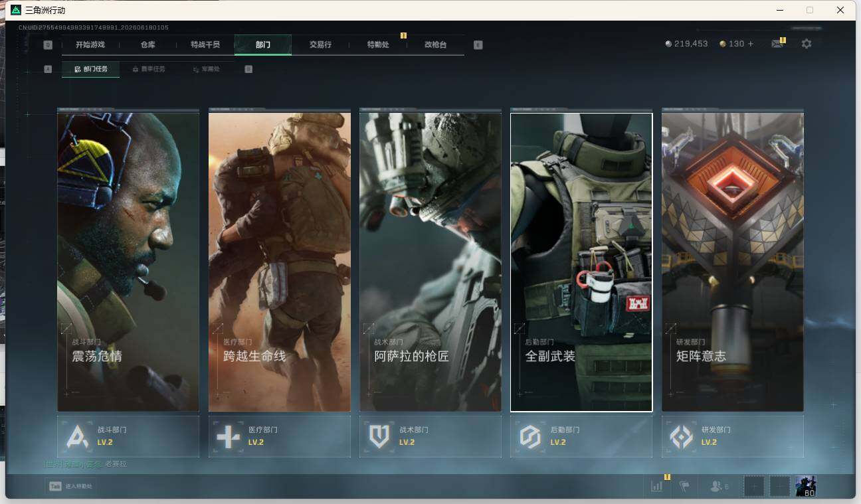The height and width of the screenshot is (504, 861).
Task: Click the 医疗部门 LV.2 department panel
Action: [x=280, y=436]
